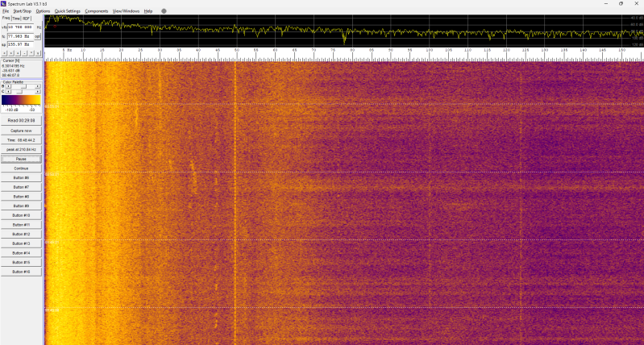
Task: Click left arrow of C contrast slider
Action: coord(8,92)
